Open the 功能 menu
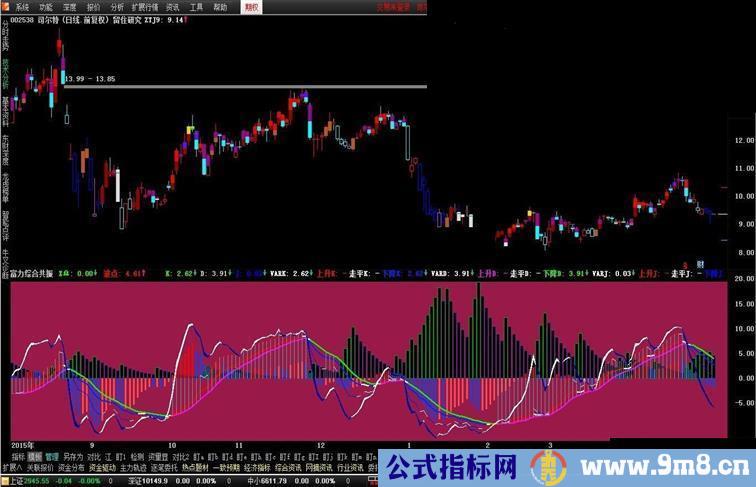The width and height of the screenshot is (756, 487). (x=46, y=5)
